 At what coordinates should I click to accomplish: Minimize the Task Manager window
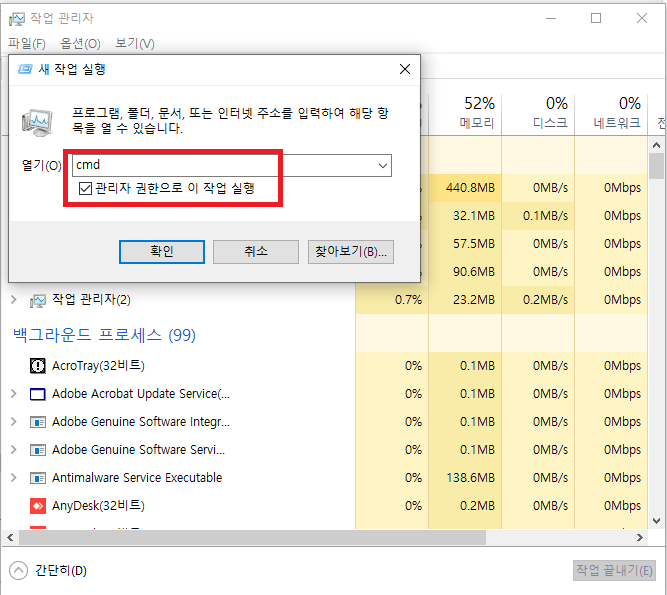tap(551, 18)
